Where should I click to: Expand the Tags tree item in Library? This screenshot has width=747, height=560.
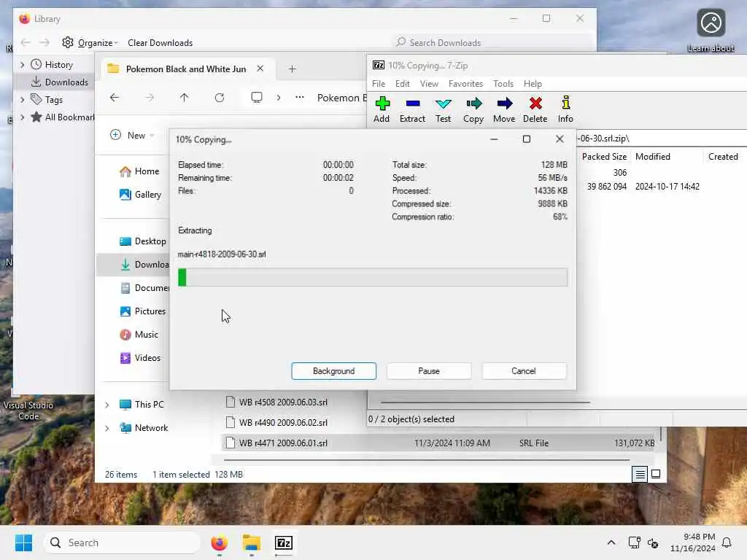click(x=22, y=99)
